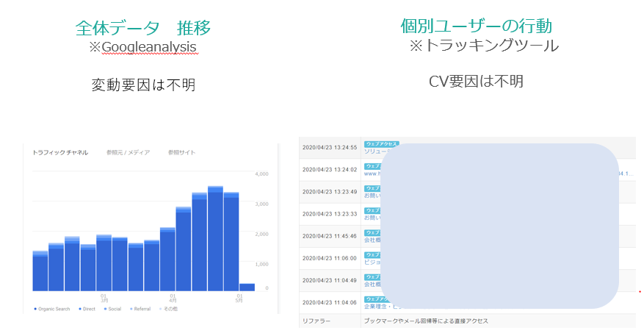
Task: Click the リファラー row label
Action: point(316,321)
